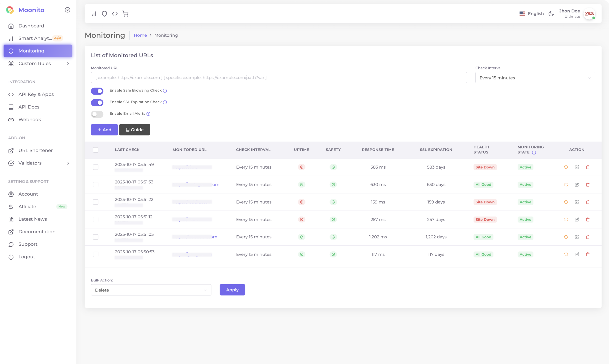Open the dark mode moon icon

point(551,13)
